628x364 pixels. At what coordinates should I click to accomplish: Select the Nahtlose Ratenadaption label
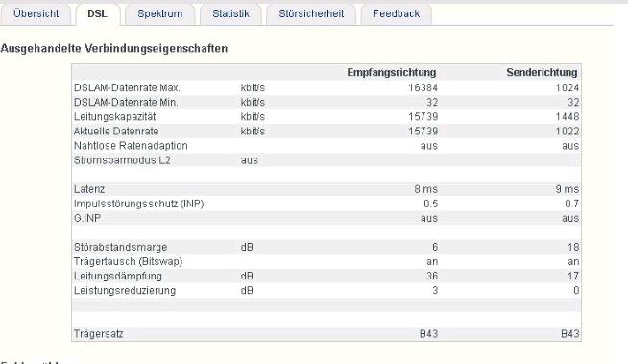(131, 146)
